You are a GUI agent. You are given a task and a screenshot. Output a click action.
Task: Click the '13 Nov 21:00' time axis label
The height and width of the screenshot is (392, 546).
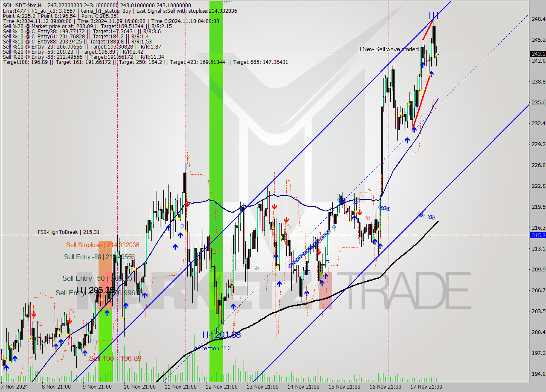[263, 387]
